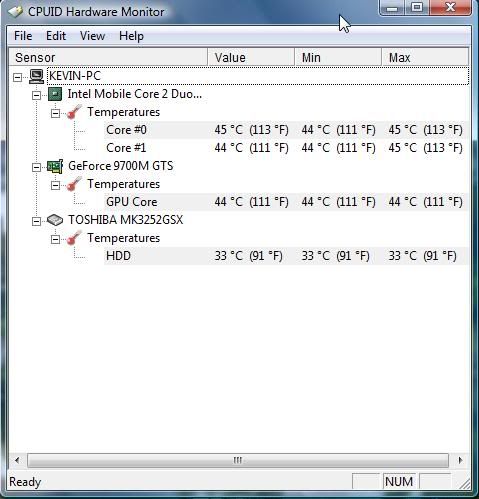
Task: Click the Sensor column header
Action: coord(108,57)
